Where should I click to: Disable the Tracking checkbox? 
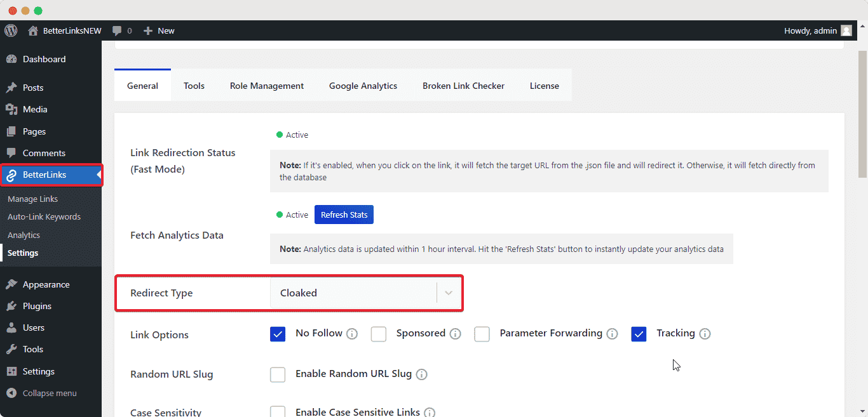tap(639, 334)
